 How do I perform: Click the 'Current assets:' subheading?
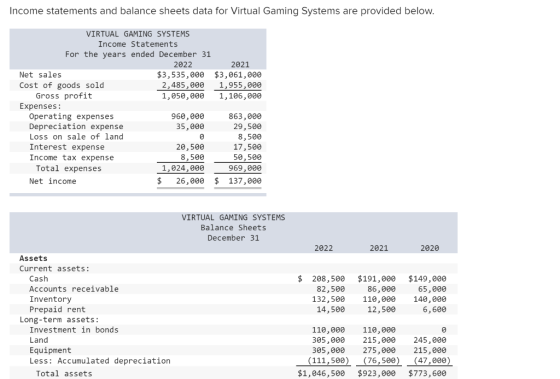(54, 269)
